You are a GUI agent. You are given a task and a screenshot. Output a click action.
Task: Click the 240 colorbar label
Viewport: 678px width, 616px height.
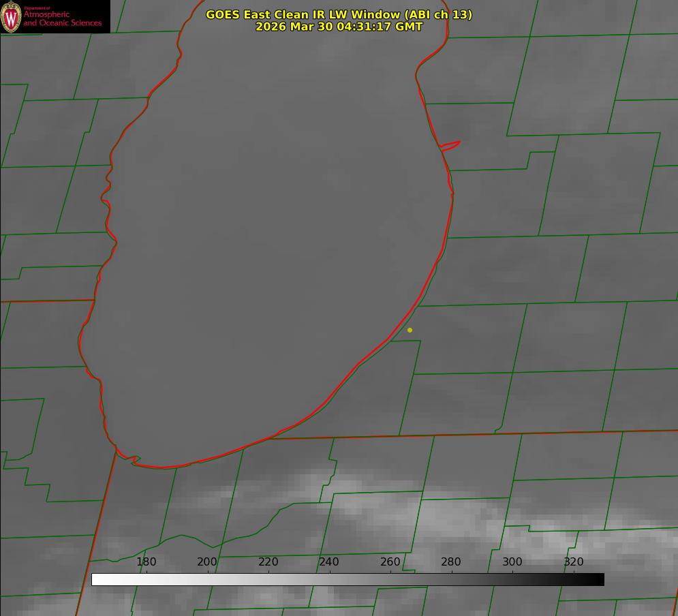pos(329,561)
